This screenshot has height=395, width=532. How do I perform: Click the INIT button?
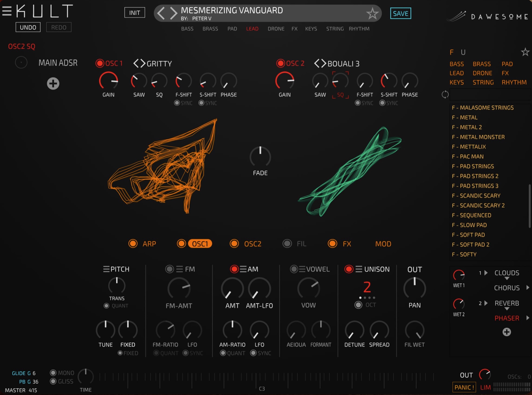[134, 12]
